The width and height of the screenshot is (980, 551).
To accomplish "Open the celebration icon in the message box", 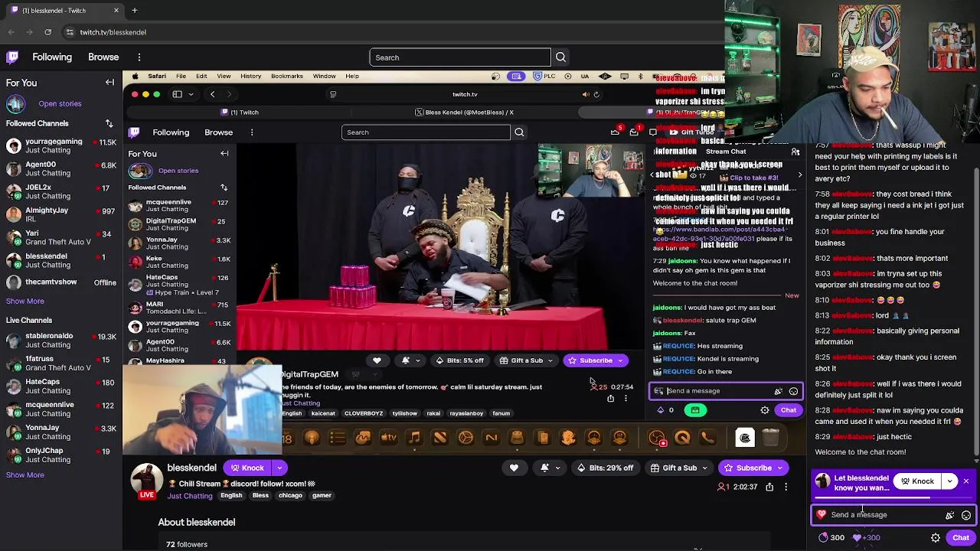I will pyautogui.click(x=950, y=515).
